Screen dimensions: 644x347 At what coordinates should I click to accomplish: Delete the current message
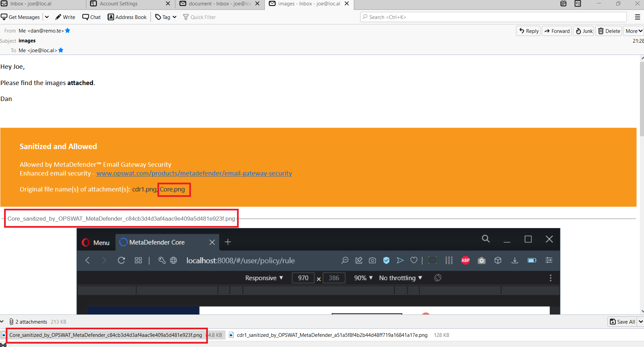pyautogui.click(x=609, y=31)
